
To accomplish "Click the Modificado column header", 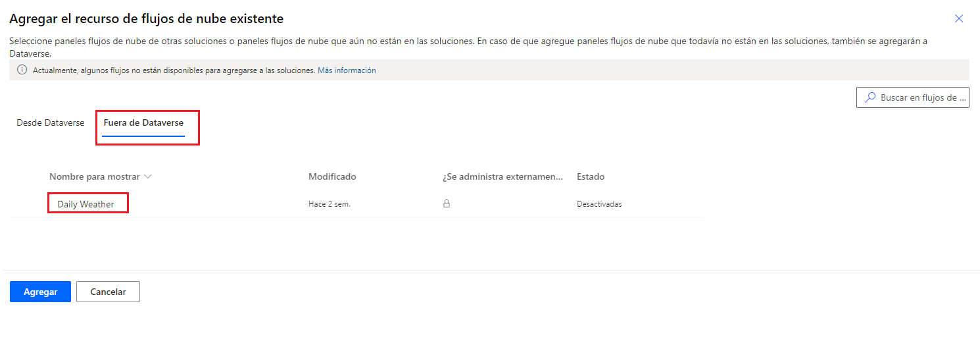I will pyautogui.click(x=332, y=176).
